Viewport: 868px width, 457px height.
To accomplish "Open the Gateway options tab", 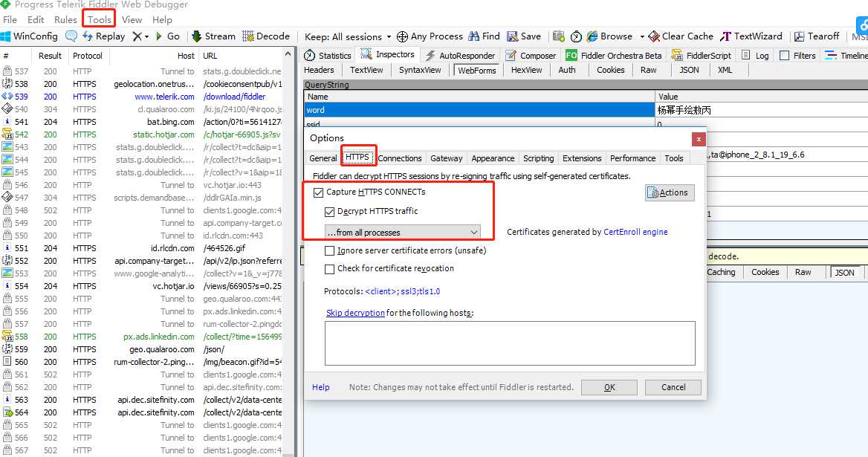I will [x=446, y=158].
